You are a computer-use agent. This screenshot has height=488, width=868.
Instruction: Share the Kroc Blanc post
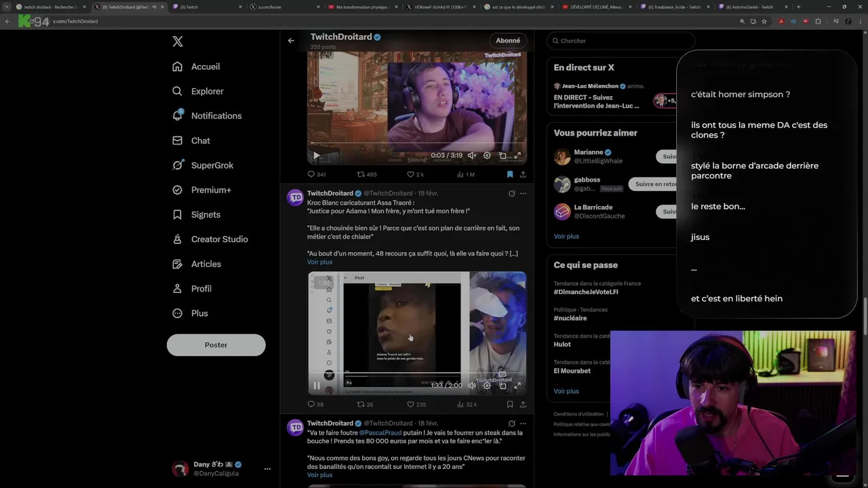[x=523, y=404]
